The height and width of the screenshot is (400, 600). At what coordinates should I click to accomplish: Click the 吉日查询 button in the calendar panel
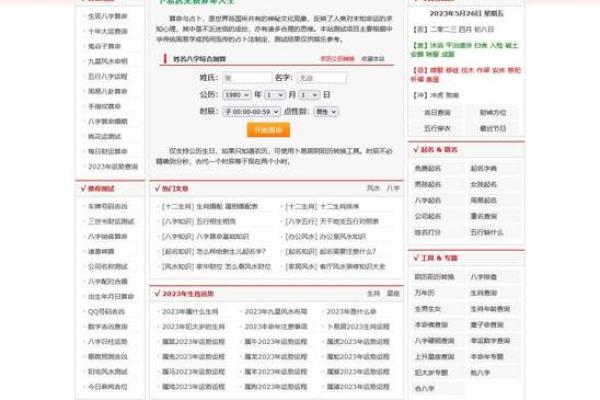(437, 113)
